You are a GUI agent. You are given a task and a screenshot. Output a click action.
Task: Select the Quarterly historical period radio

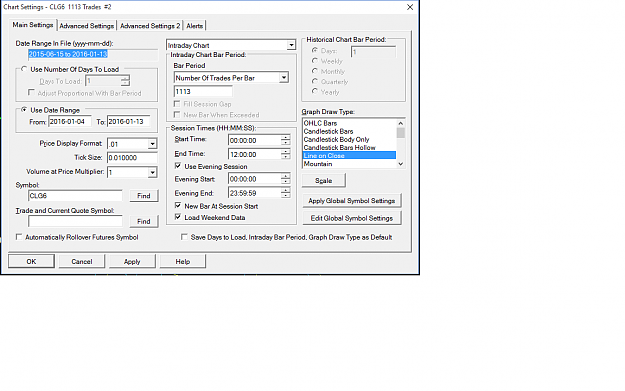pos(315,81)
